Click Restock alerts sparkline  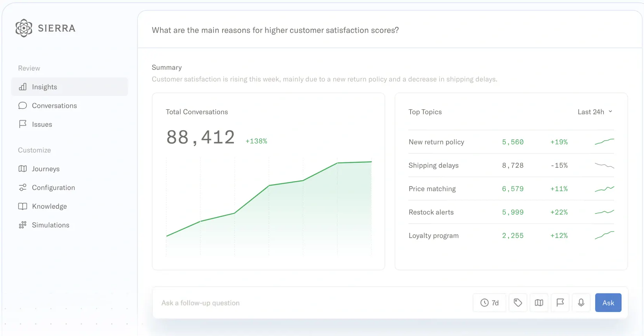click(604, 212)
